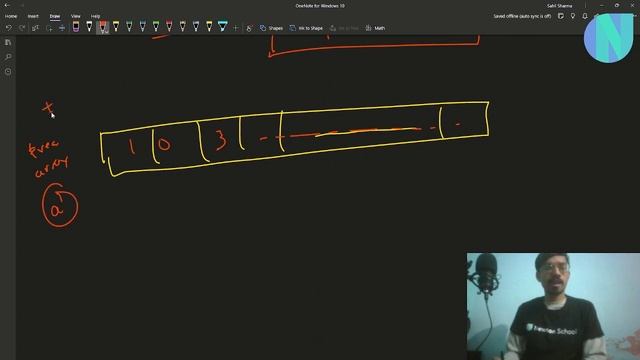Image resolution: width=640 pixels, height=360 pixels.
Task: Enable Ink to Shape conversion
Action: coord(306,28)
